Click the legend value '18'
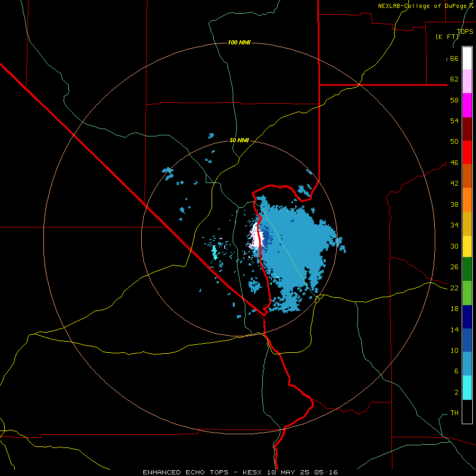This screenshot has height=476, width=476. (454, 309)
